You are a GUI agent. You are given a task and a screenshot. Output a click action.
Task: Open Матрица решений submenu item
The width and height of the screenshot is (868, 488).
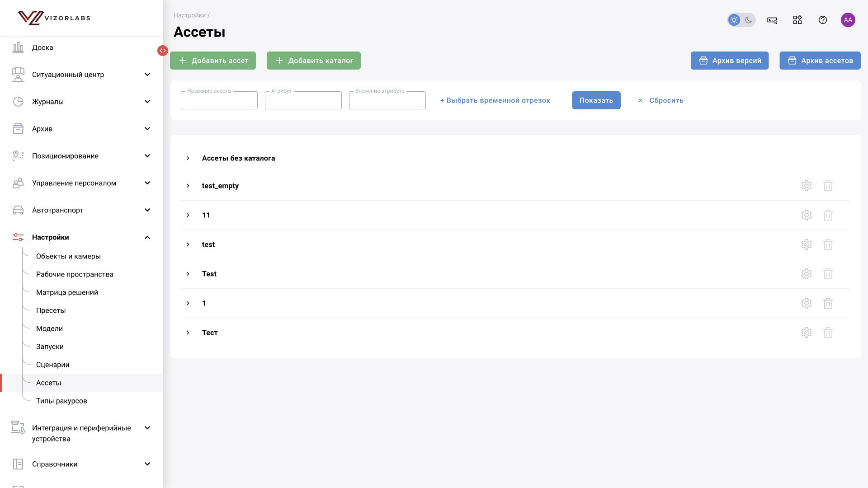(x=67, y=292)
